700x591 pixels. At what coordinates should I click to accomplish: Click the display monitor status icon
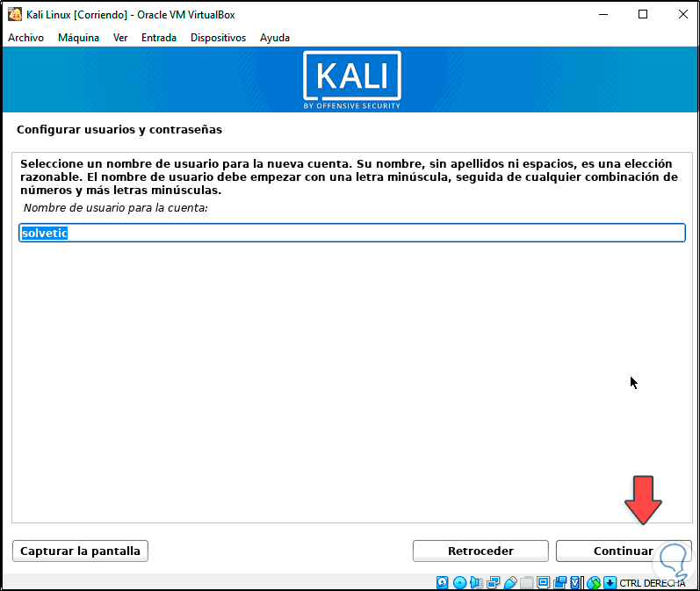(544, 582)
